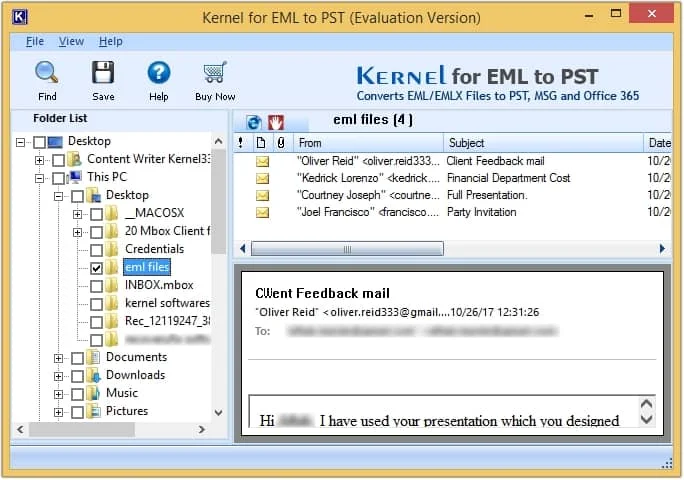Click folder list horizontal scroll right arrow

point(202,429)
